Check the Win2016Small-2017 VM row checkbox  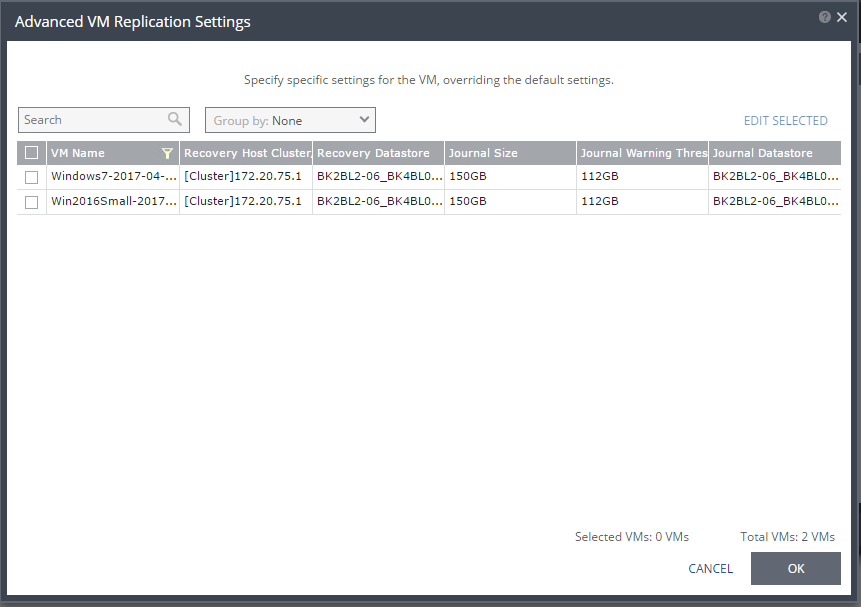(x=31, y=202)
